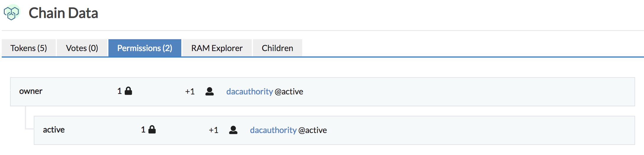Click the Chain Data heading text
Viewport: 644px width, 155px height.
click(63, 13)
